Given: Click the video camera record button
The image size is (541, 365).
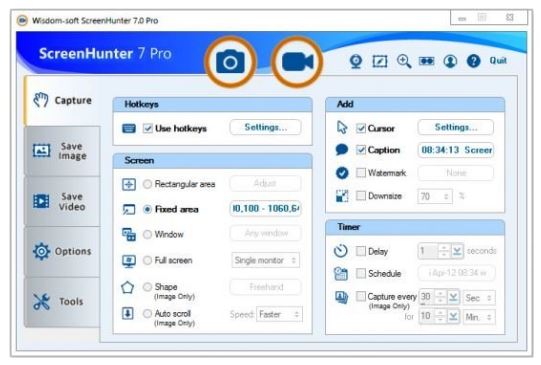Looking at the screenshot, I should pos(297,62).
